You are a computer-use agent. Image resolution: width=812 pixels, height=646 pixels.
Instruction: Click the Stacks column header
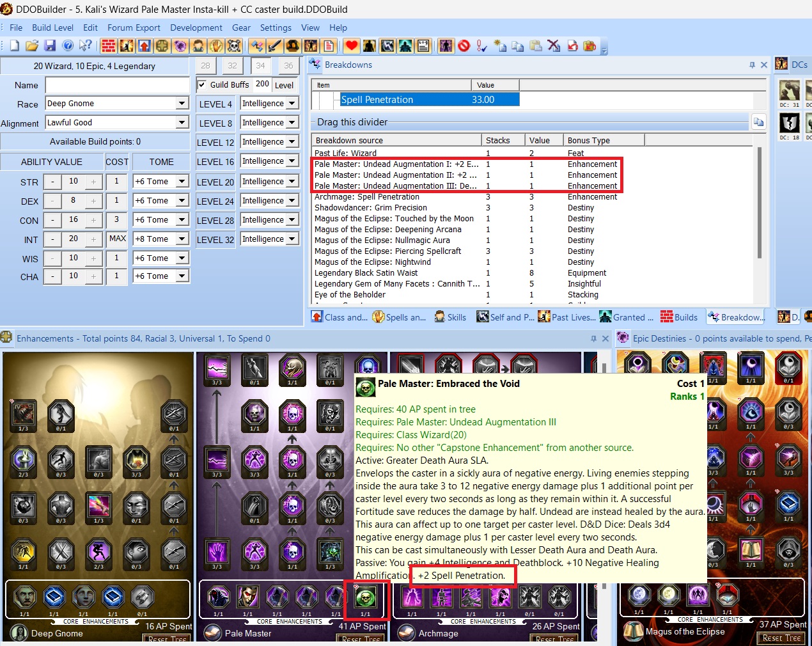click(503, 140)
